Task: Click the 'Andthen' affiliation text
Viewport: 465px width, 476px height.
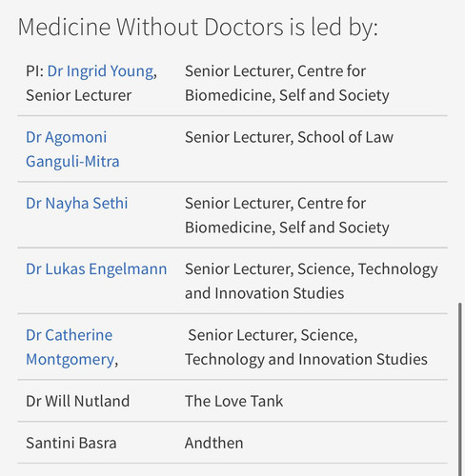Action: (214, 443)
